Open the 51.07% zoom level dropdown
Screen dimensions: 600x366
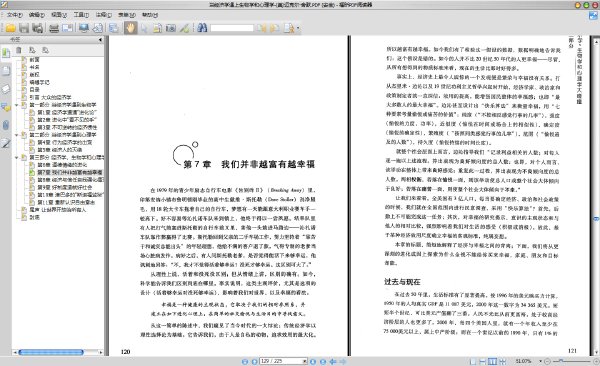click(x=541, y=361)
